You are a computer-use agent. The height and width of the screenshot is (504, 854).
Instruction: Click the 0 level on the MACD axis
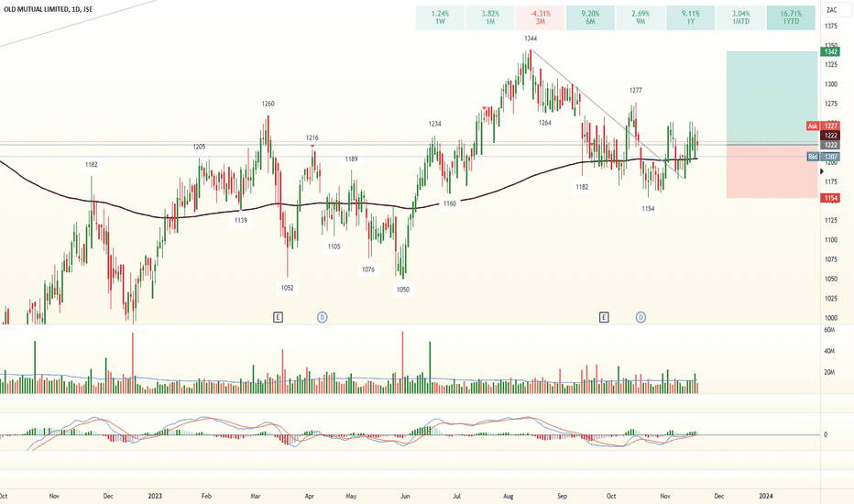coord(826,434)
